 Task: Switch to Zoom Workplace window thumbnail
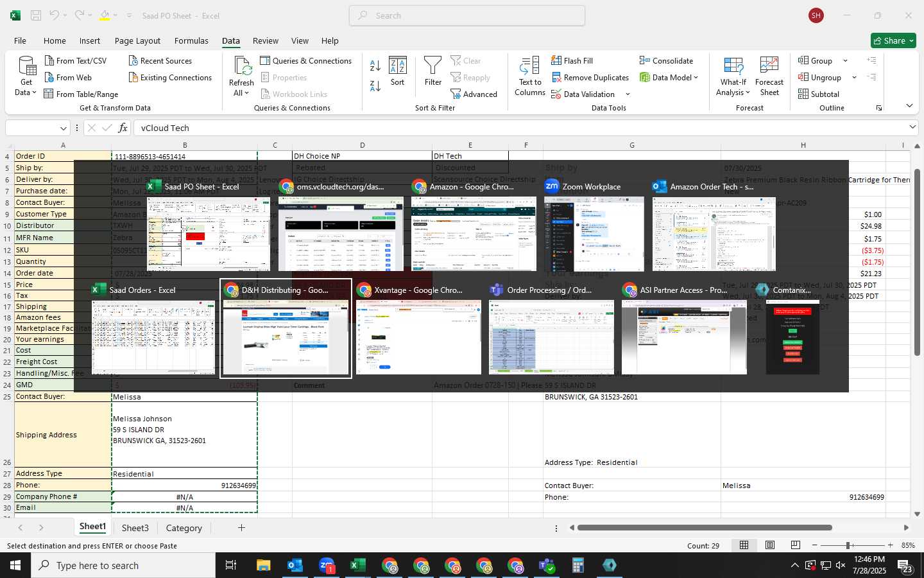tap(594, 225)
